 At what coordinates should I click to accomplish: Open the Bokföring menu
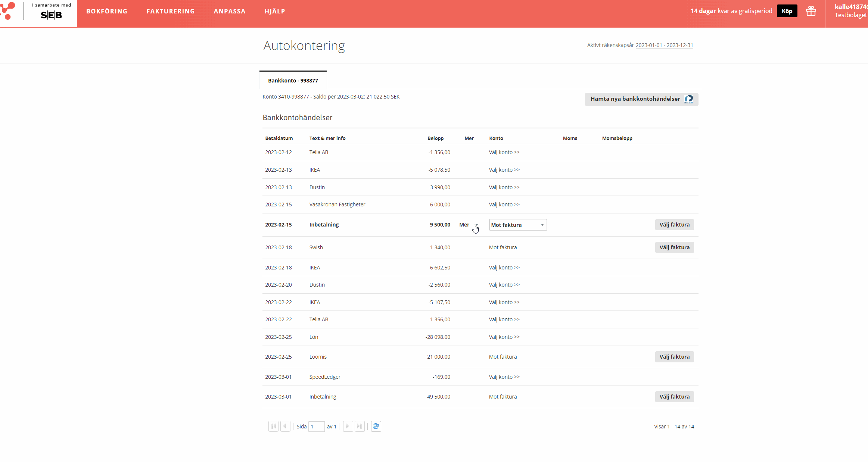[x=107, y=11]
